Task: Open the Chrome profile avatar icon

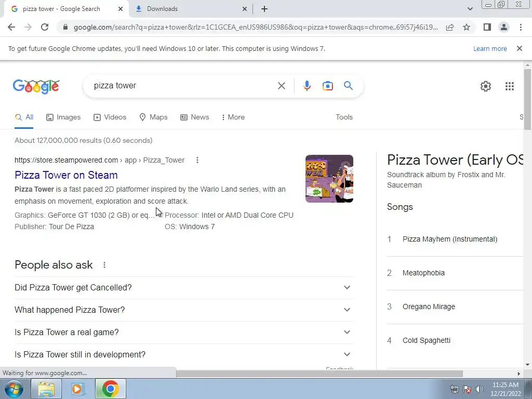Action: pos(504,27)
